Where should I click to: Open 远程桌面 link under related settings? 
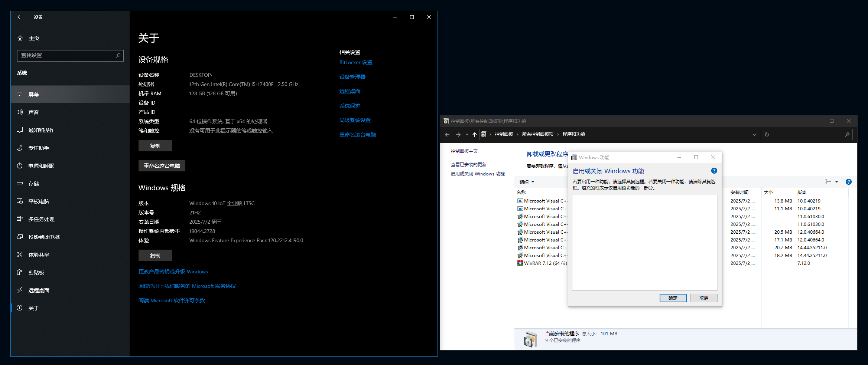pyautogui.click(x=350, y=91)
